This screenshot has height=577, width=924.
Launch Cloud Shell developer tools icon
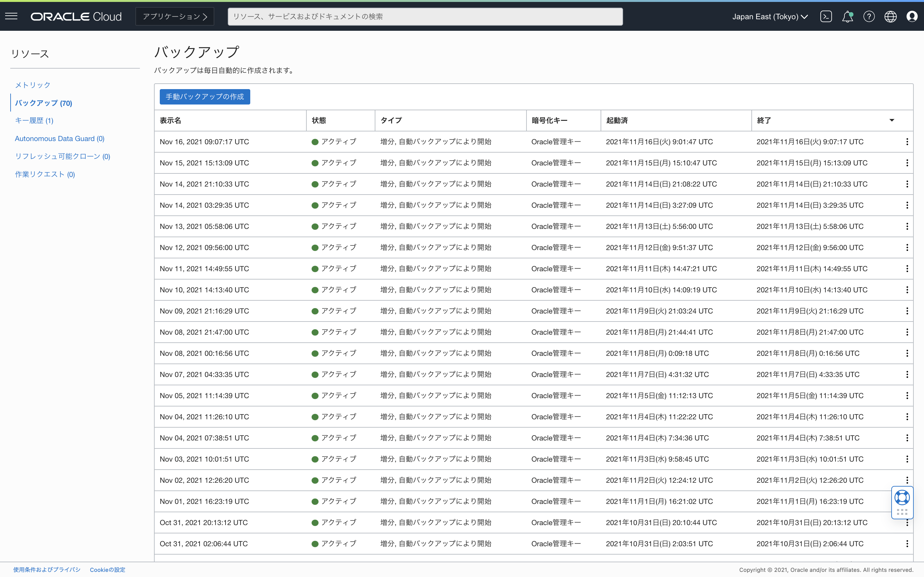826,16
